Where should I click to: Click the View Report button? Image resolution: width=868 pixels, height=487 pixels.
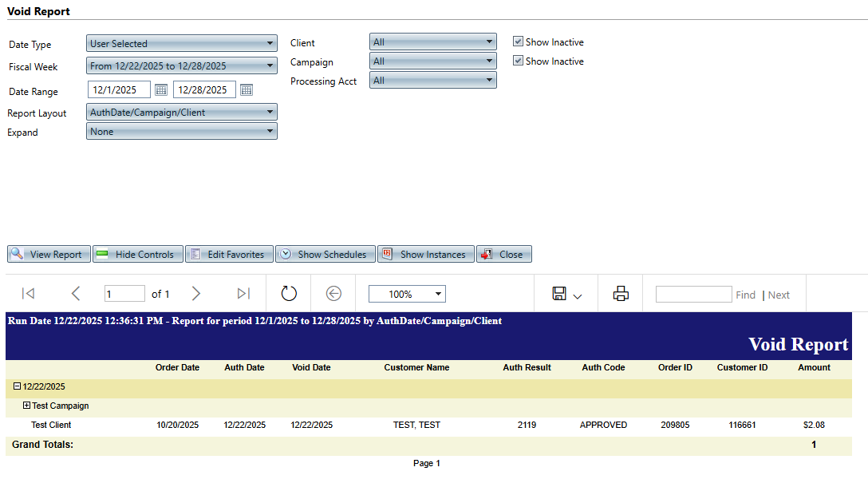coord(48,255)
